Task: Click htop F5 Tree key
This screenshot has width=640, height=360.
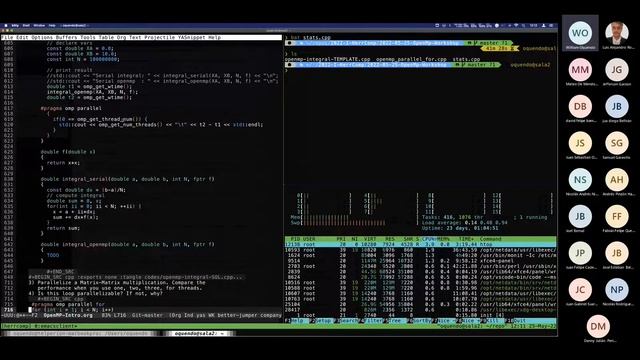Action: click(x=395, y=321)
